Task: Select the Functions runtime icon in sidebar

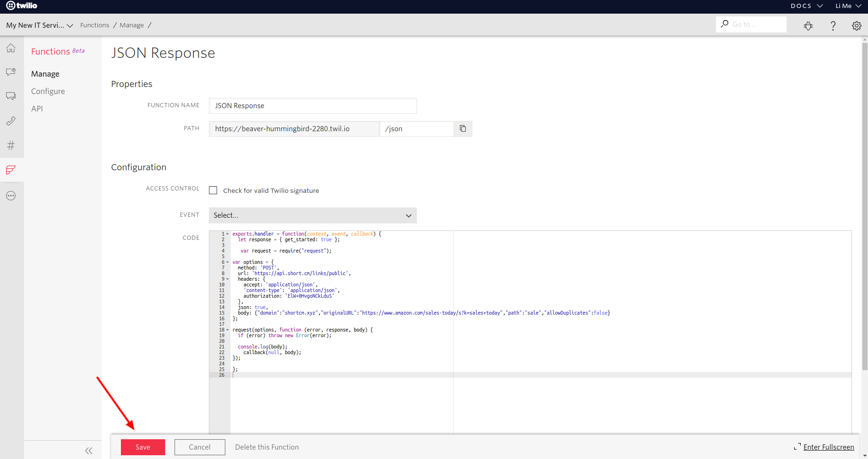Action: point(11,170)
